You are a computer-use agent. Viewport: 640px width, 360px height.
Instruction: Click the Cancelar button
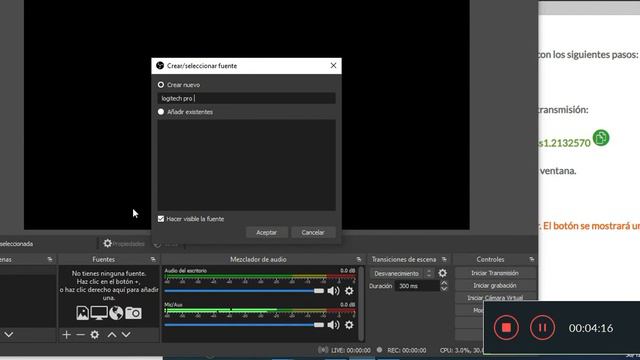pyautogui.click(x=313, y=232)
